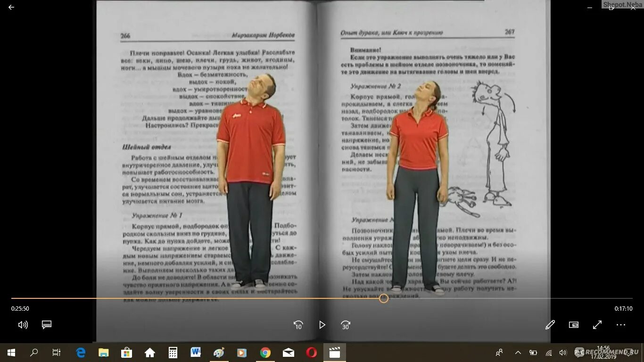Viewport: 644px width, 362px height.
Task: Launch Opera browser from taskbar
Action: [312, 353]
